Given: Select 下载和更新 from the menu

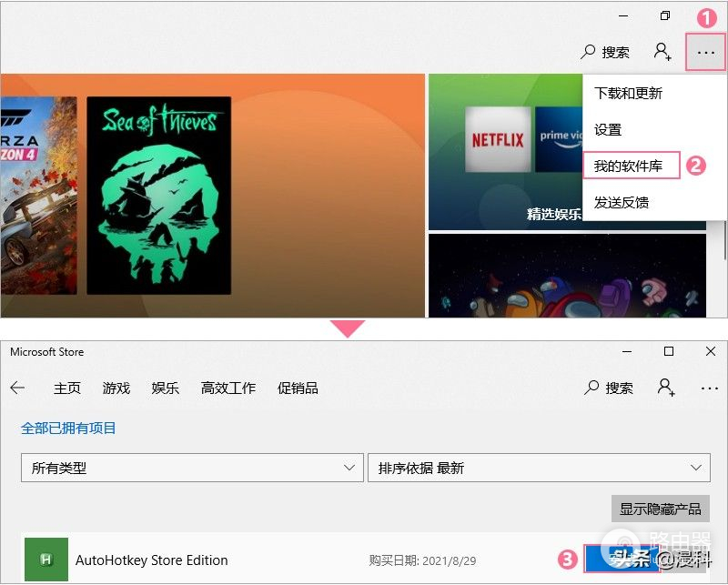Looking at the screenshot, I should [x=628, y=94].
